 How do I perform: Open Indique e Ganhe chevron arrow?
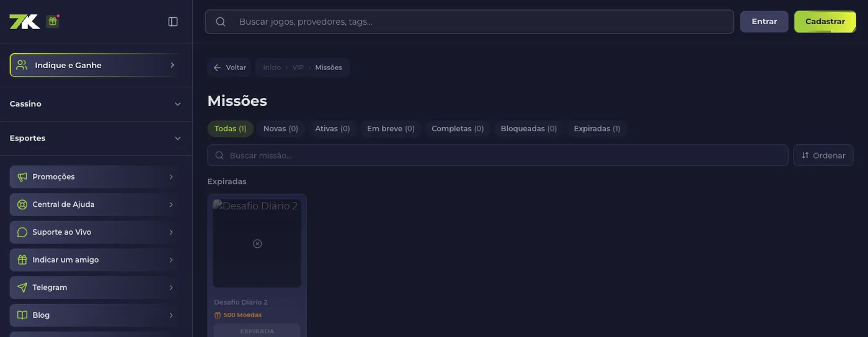[x=172, y=65]
